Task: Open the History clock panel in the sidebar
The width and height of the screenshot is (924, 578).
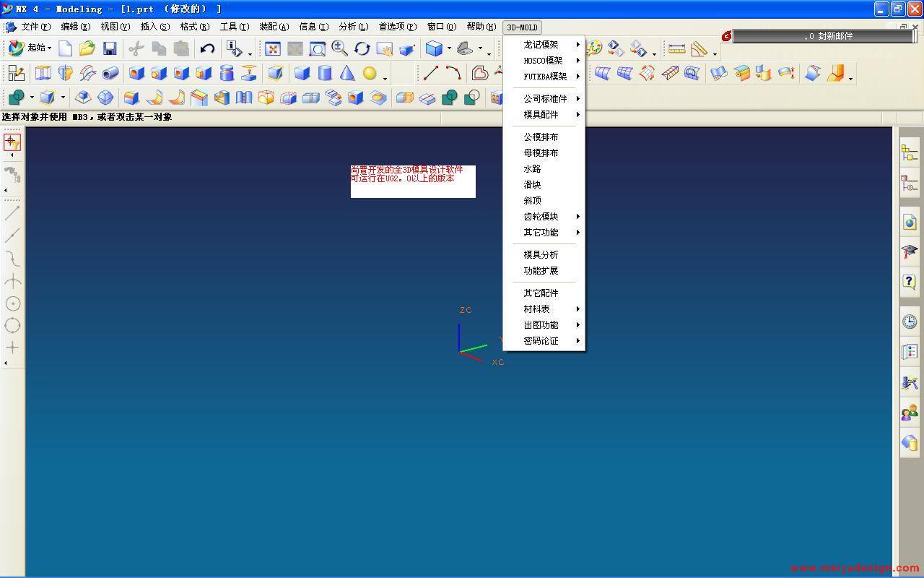Action: [910, 321]
